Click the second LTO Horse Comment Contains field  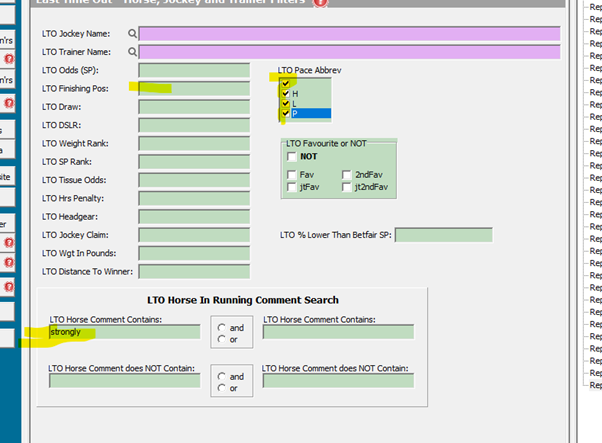[x=338, y=332]
